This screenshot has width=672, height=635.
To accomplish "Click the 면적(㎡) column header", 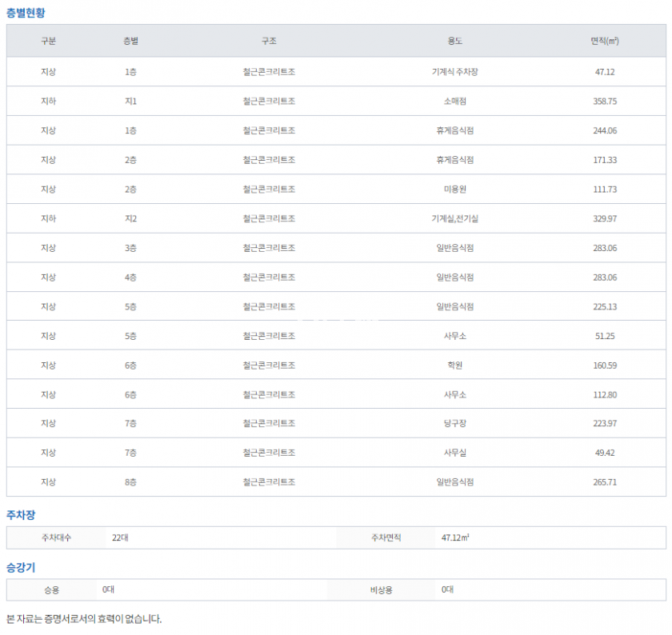I will coord(605,41).
